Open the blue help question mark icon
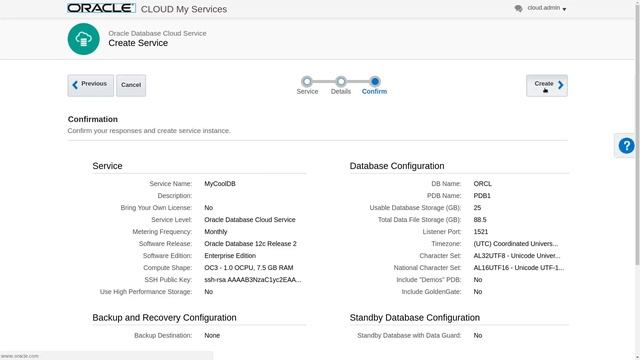640x360 pixels. 626,146
